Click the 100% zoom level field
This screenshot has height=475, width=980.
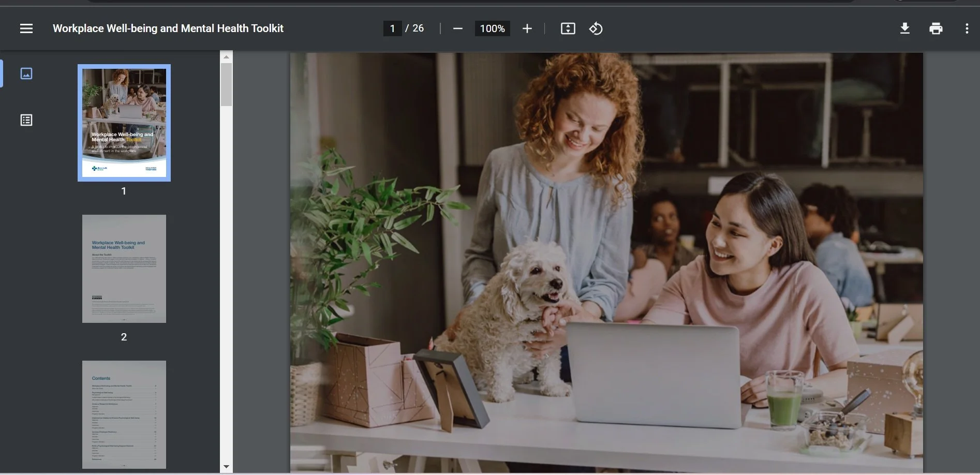point(492,28)
